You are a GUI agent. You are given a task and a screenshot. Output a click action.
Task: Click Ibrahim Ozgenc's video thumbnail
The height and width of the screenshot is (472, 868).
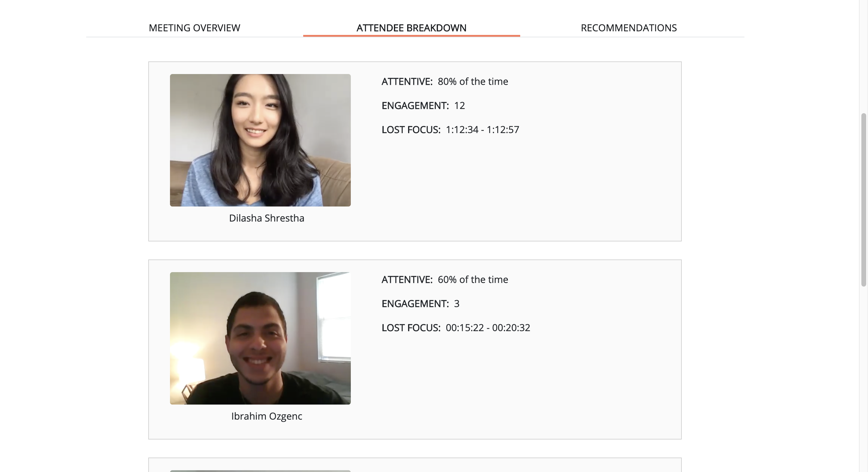260,338
